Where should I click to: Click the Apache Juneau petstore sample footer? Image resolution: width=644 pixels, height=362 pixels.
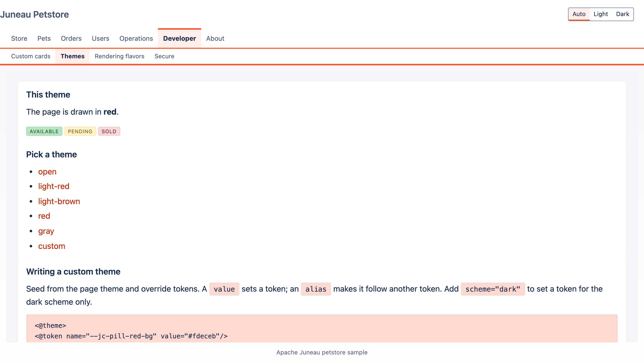pos(322,352)
